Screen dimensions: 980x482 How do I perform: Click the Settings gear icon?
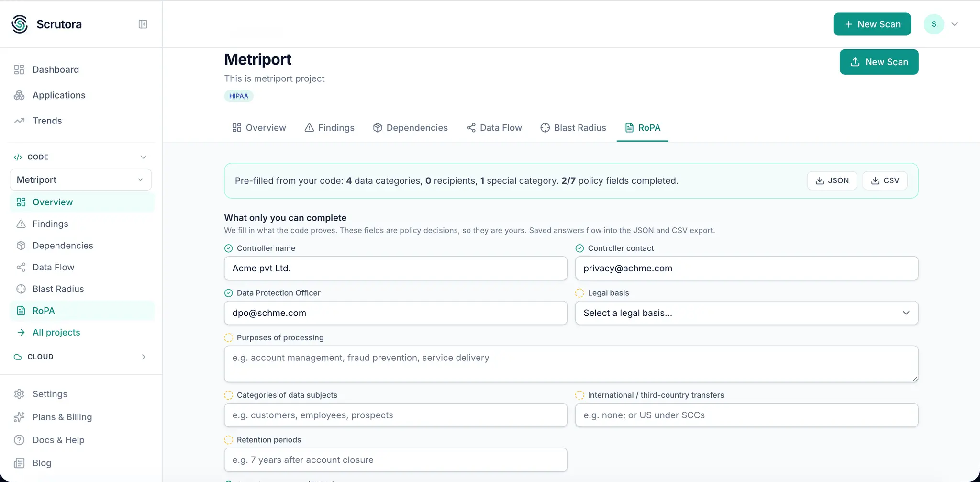point(19,394)
